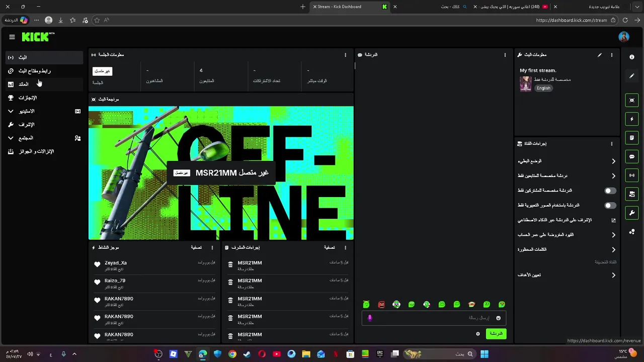Toggle the channel actions camera widget in the right rail
Screen dimensions: 644x362
click(x=632, y=194)
